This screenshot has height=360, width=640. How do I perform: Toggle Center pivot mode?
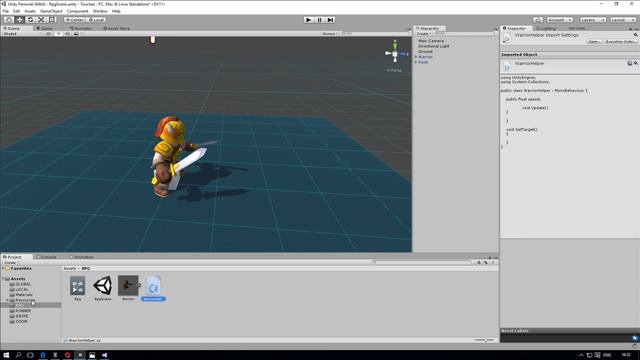[x=74, y=20]
